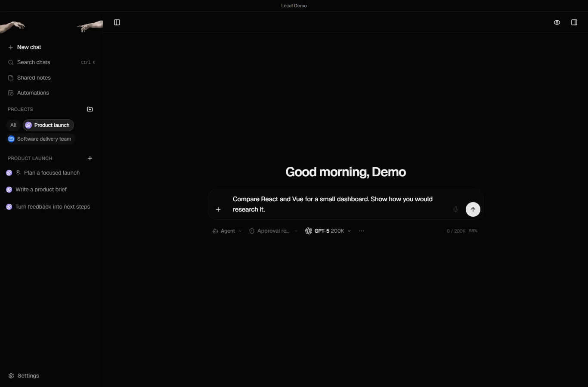Open the right side panel icon
Image resolution: width=588 pixels, height=387 pixels.
tap(574, 22)
